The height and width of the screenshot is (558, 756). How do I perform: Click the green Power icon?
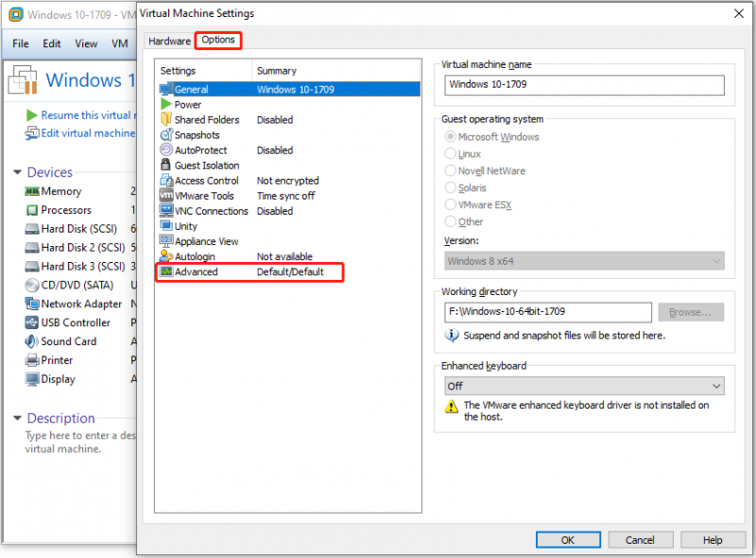pyautogui.click(x=166, y=104)
